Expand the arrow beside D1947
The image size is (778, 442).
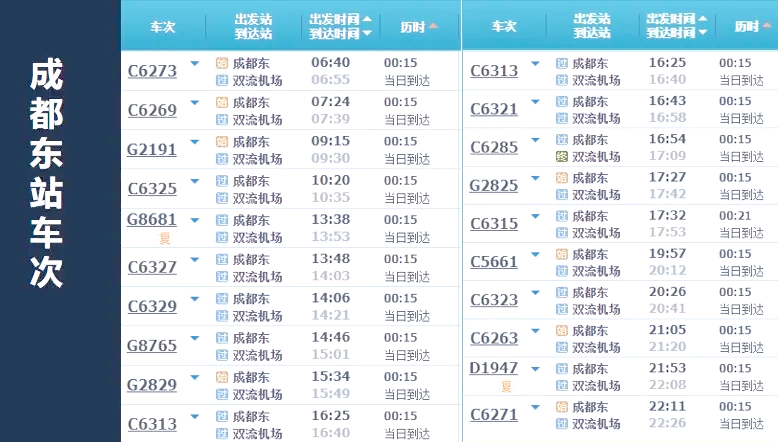pyautogui.click(x=535, y=369)
